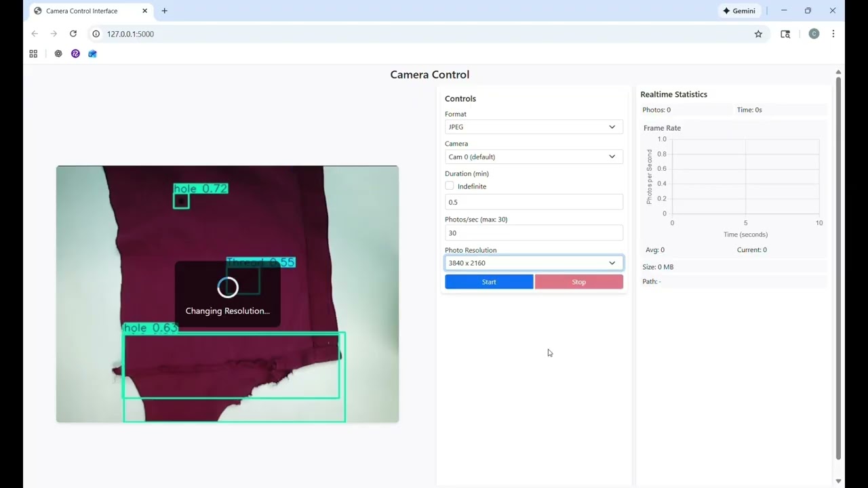Click the address bar URL 127.0.0.1:5000
This screenshot has height=488, width=868.
(x=130, y=34)
